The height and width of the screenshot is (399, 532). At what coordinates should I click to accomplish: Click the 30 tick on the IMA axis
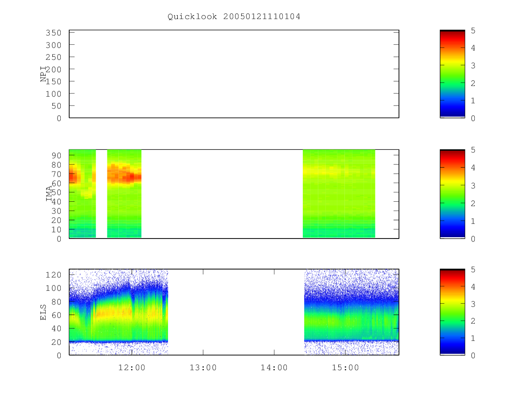pyautogui.click(x=55, y=211)
